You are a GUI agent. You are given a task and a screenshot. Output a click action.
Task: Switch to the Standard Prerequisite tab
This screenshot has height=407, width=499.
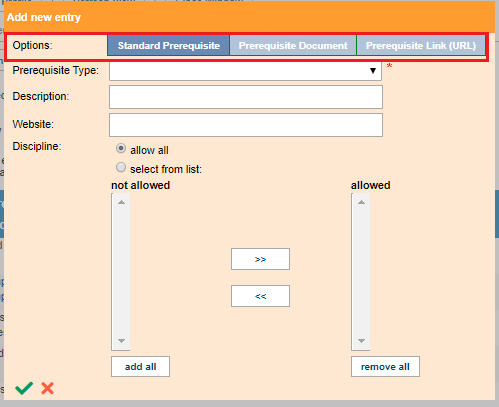(169, 45)
